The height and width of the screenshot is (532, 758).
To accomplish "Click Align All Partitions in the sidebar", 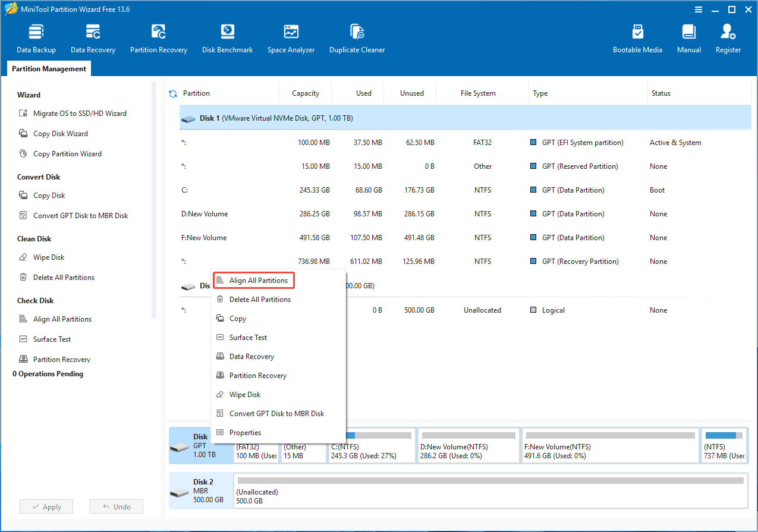I will click(x=55, y=319).
